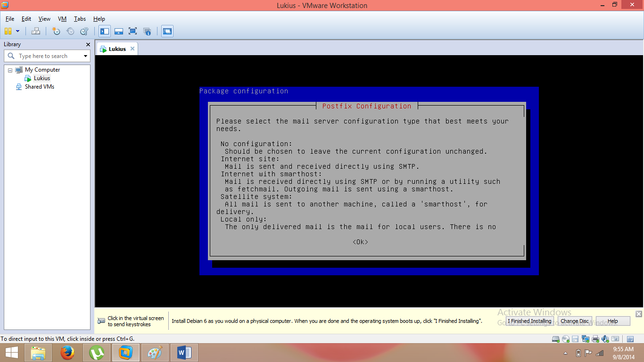Open the Library search filter dropdown
644x362 pixels.
click(85, 56)
